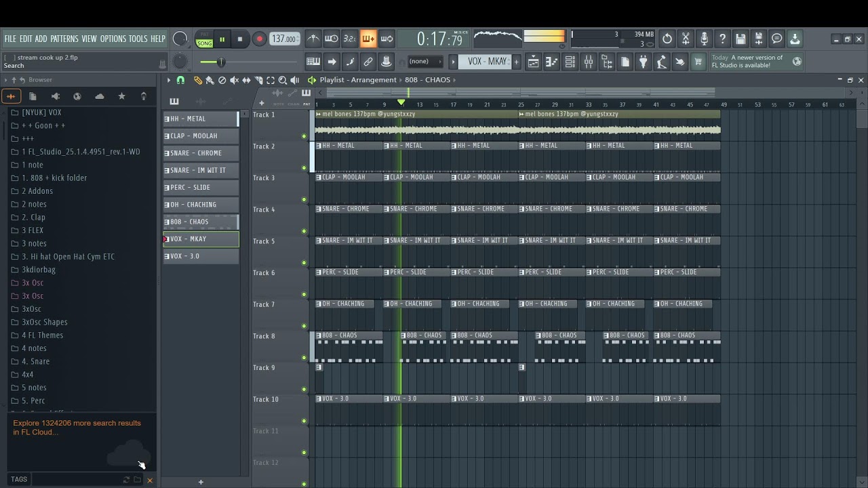
Task: Click Explore more search results in FL Cloud
Action: pos(77,427)
